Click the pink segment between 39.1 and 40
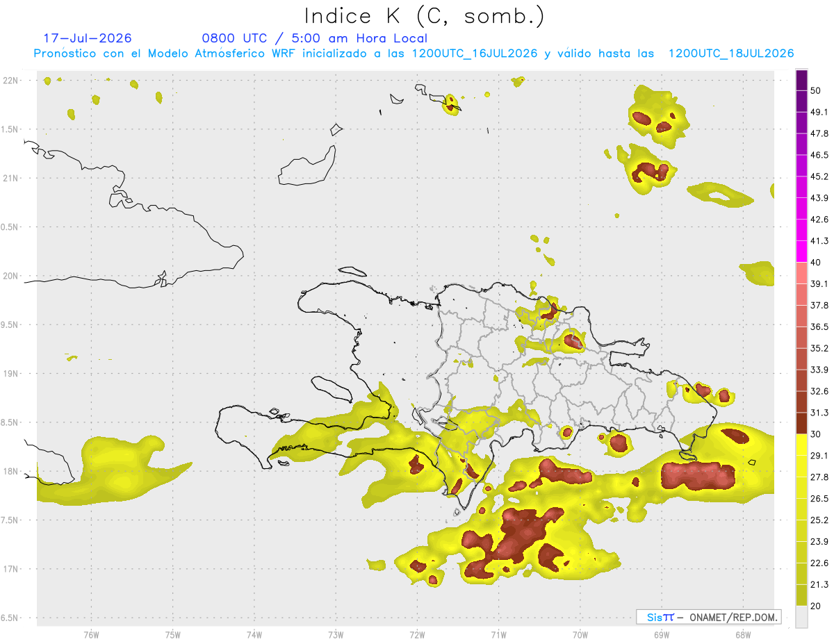Screen dimensions: 834x644 click(x=801, y=273)
